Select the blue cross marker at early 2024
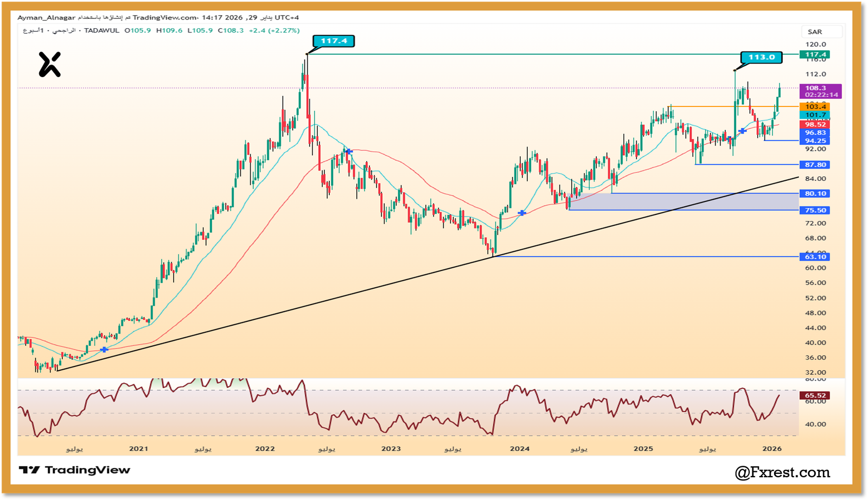This screenshot has width=868, height=500. click(522, 213)
